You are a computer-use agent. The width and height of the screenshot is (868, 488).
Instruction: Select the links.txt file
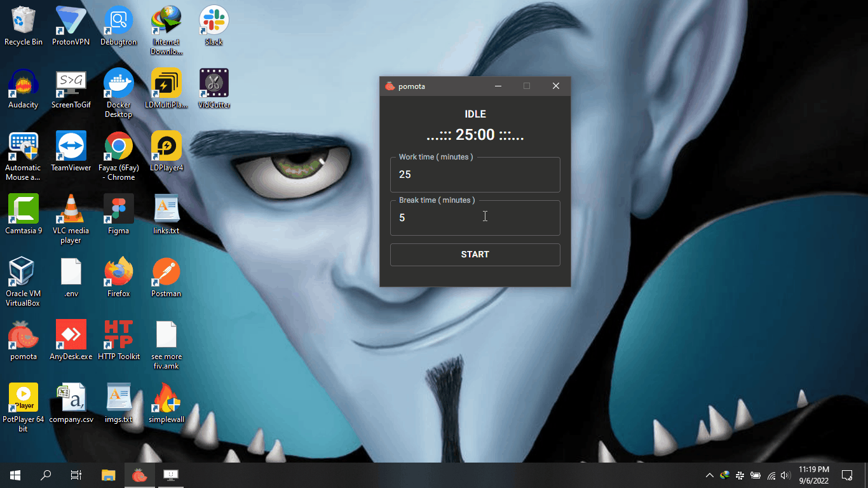pos(166,215)
